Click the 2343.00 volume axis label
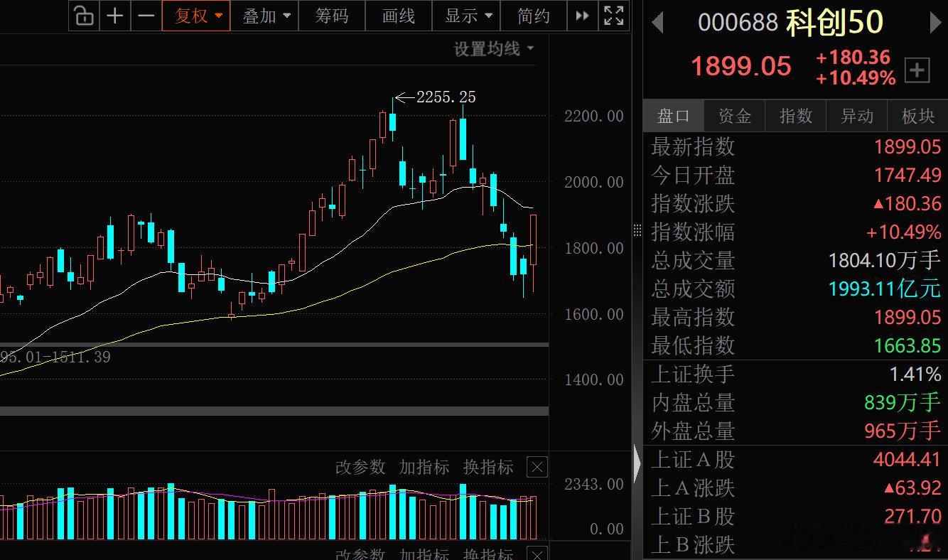 pyautogui.click(x=594, y=484)
